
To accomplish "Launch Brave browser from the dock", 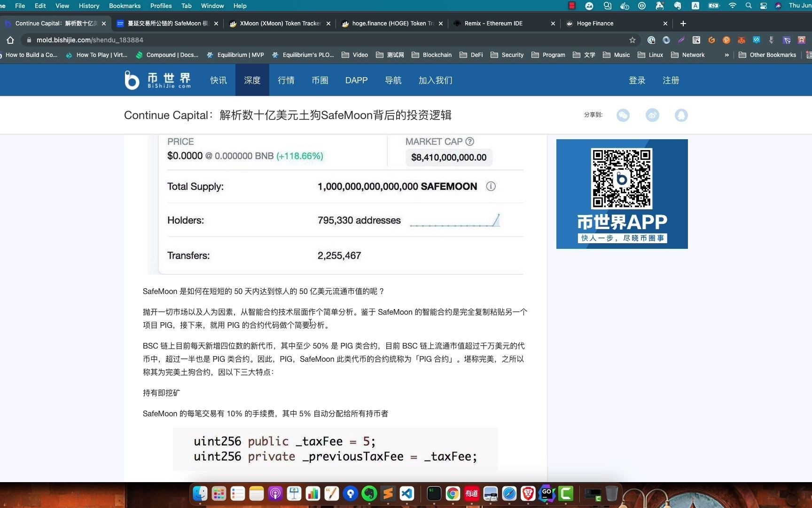I will [528, 493].
